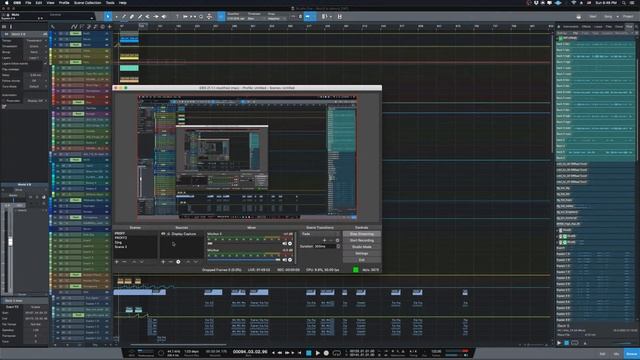Remove scene with the Scenes minus icon
Image resolution: width=640 pixels, height=360 pixels.
point(124,262)
